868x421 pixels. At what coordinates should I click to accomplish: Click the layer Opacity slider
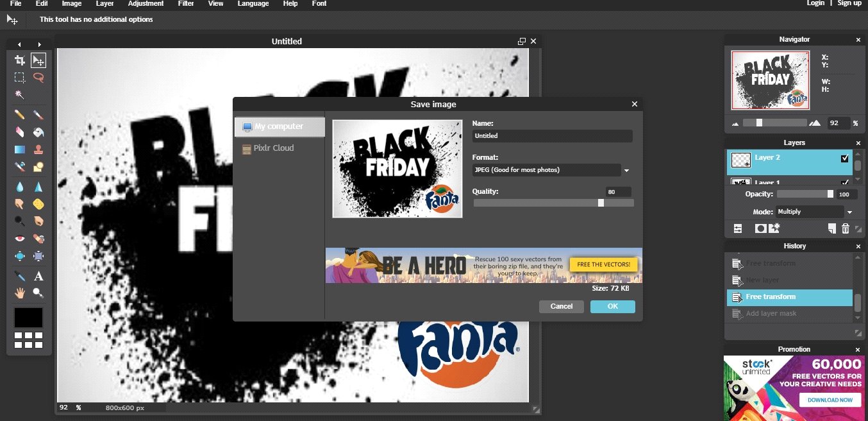click(806, 194)
